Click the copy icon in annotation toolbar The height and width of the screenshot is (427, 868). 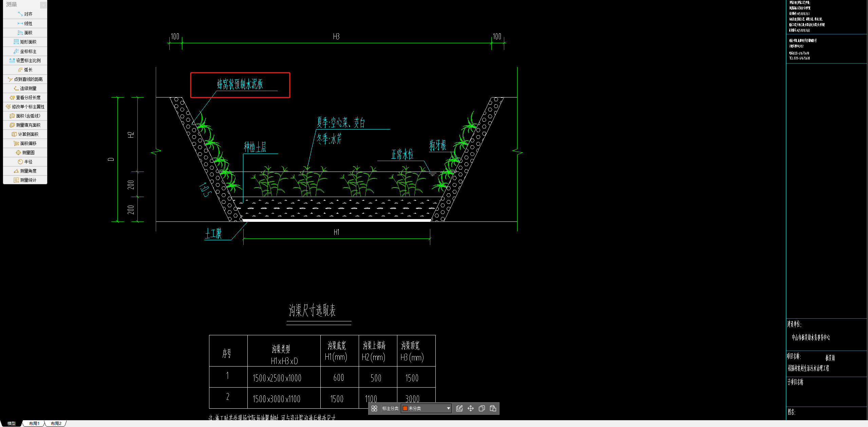coord(482,408)
